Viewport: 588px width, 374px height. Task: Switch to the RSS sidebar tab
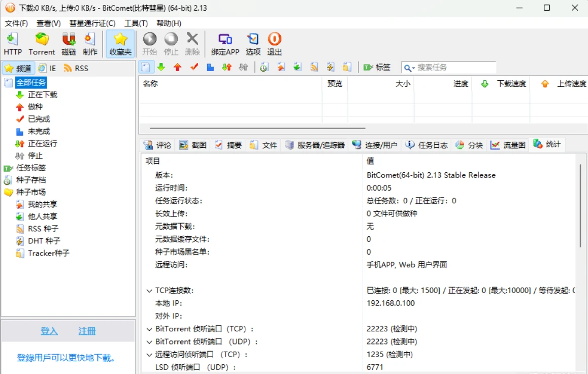click(x=76, y=68)
